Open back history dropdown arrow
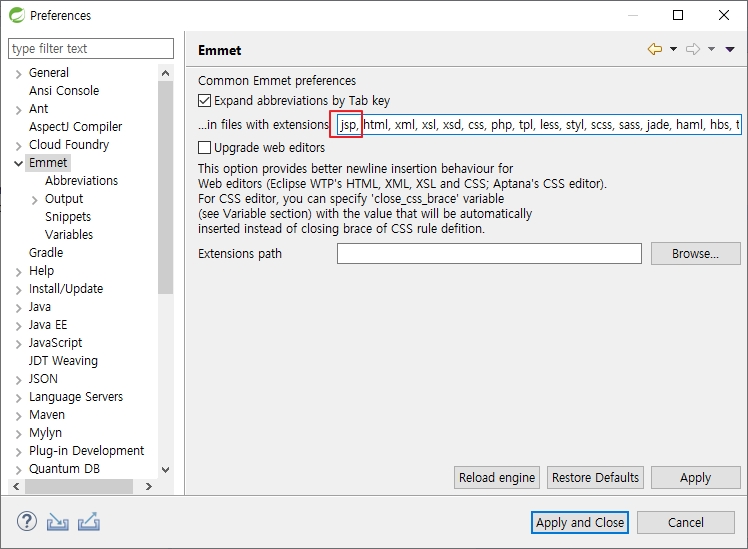Image resolution: width=748 pixels, height=549 pixels. coord(673,49)
